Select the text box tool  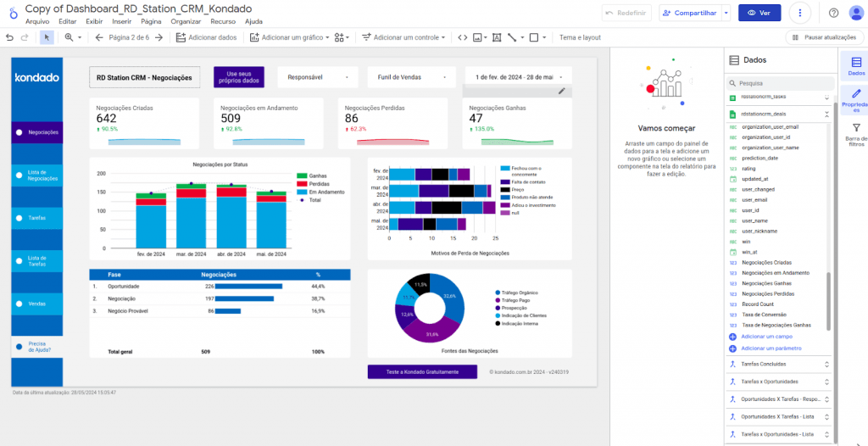click(497, 37)
